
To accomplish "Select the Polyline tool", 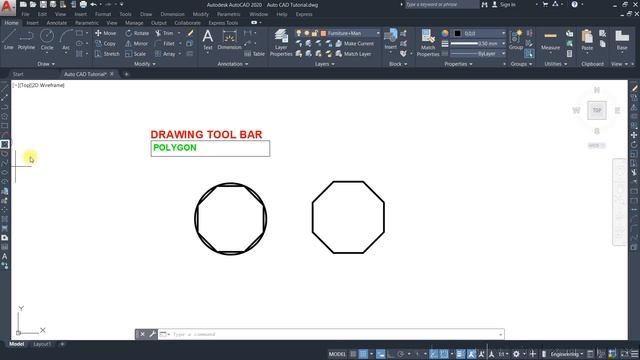I will click(x=26, y=40).
